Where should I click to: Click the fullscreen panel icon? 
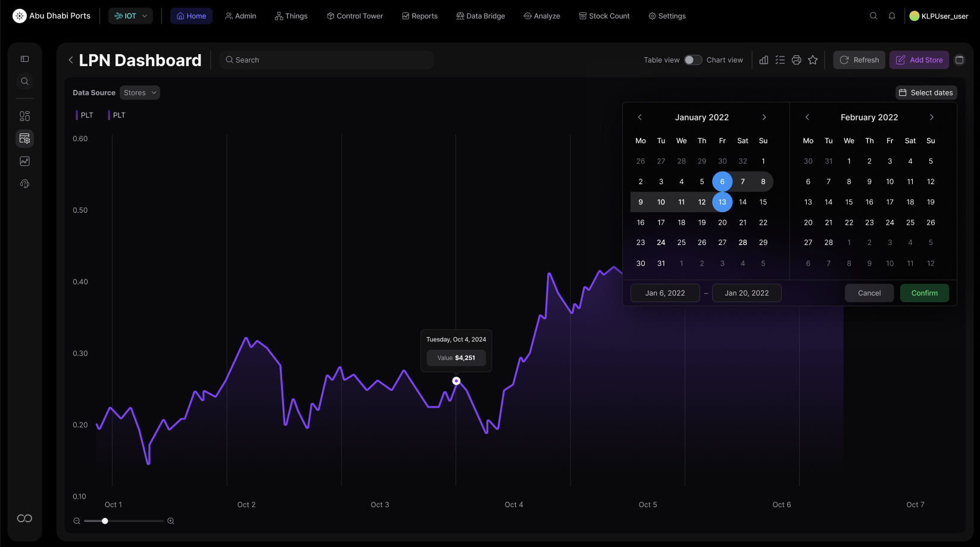pos(959,60)
